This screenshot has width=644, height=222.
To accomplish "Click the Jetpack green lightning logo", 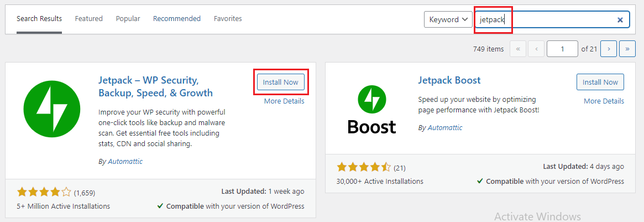I will coord(52,109).
